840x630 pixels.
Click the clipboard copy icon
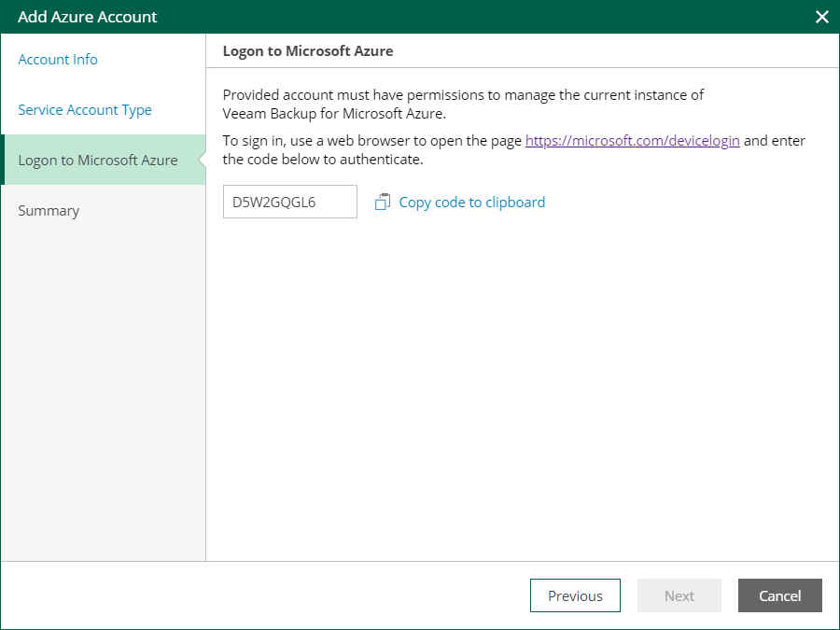(382, 203)
